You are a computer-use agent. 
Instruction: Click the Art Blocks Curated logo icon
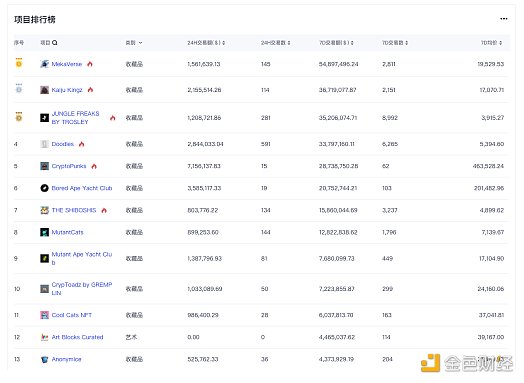click(44, 337)
